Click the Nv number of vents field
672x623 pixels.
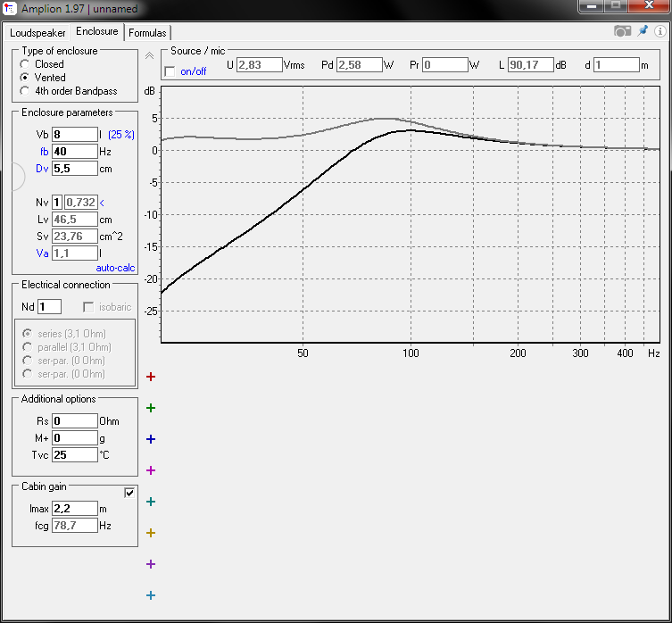pos(57,203)
